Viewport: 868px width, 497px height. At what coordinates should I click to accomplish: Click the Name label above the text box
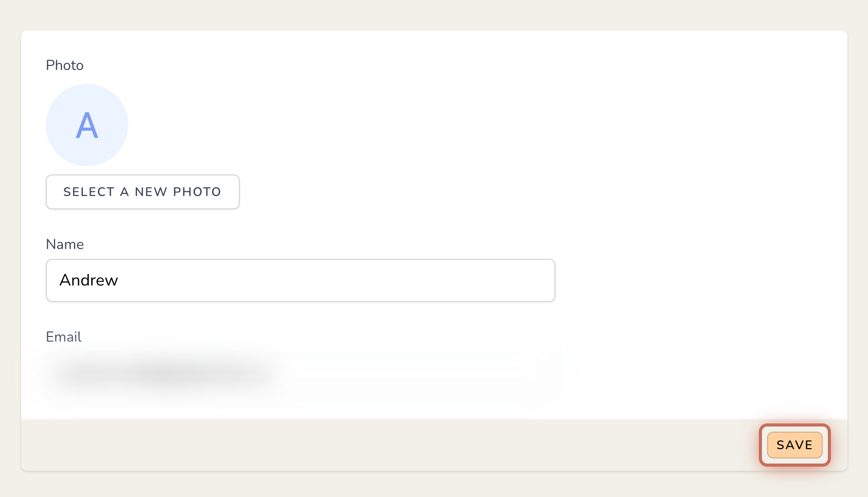[x=65, y=244]
